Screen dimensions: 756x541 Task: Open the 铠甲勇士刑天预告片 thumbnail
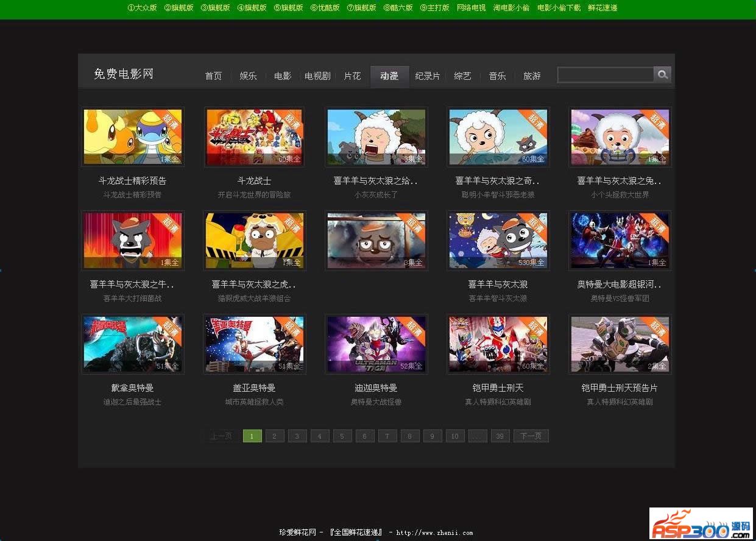pos(620,344)
